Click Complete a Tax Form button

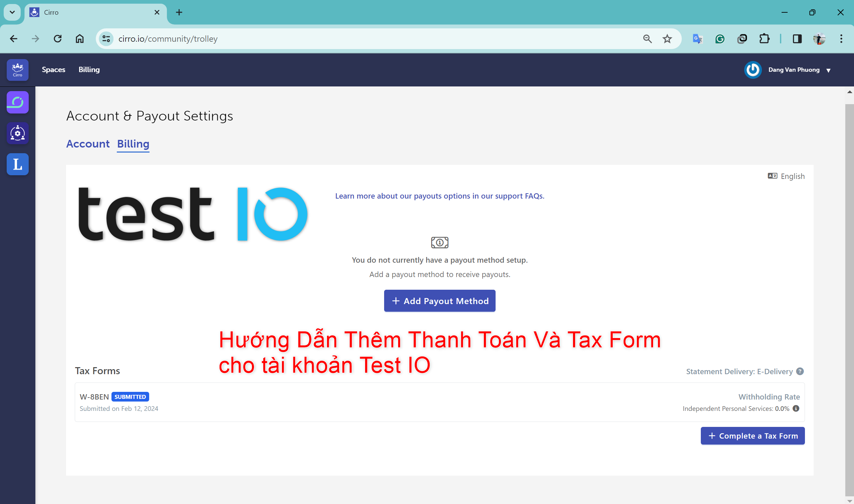click(x=753, y=436)
